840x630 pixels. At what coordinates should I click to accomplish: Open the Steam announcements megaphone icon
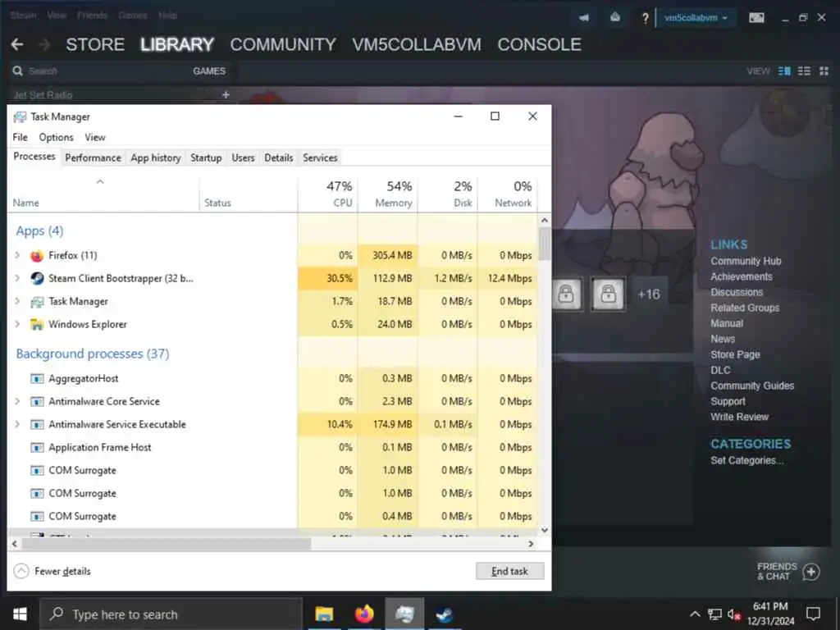pos(584,18)
